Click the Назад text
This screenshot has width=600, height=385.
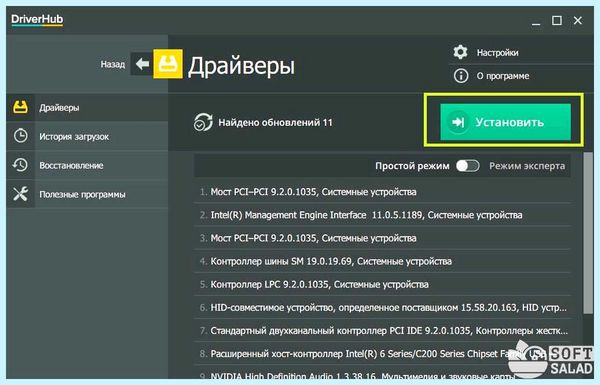pos(113,64)
